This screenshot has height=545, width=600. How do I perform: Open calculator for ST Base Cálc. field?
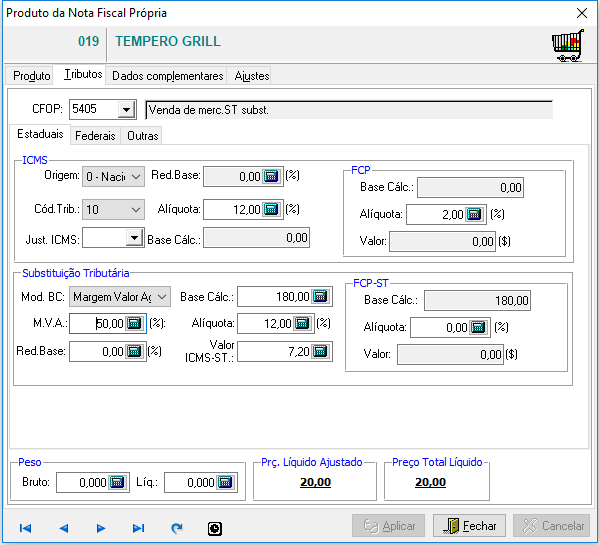pos(320,297)
